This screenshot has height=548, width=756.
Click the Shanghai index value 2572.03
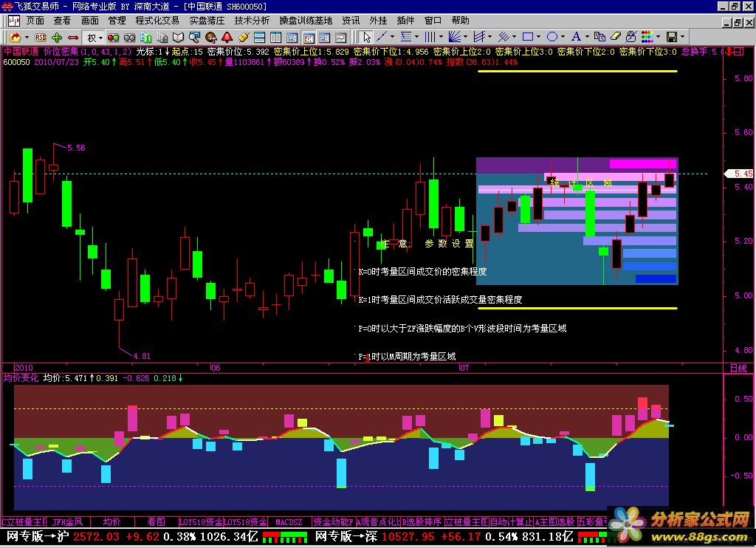(97, 536)
